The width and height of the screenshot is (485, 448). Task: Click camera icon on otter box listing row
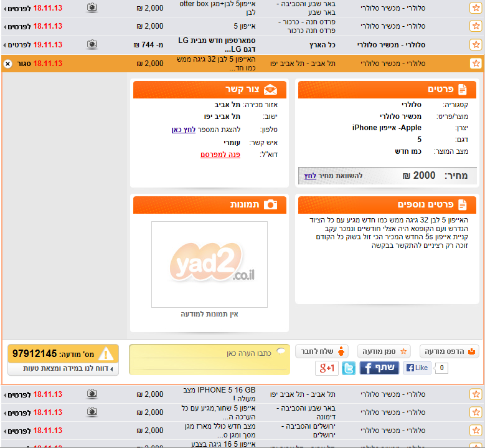tap(92, 8)
